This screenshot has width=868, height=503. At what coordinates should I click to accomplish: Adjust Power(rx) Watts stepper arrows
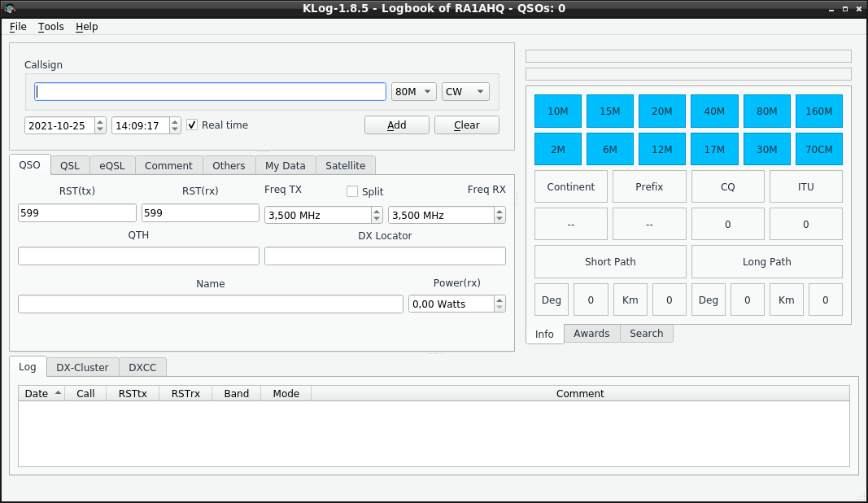[x=499, y=304]
